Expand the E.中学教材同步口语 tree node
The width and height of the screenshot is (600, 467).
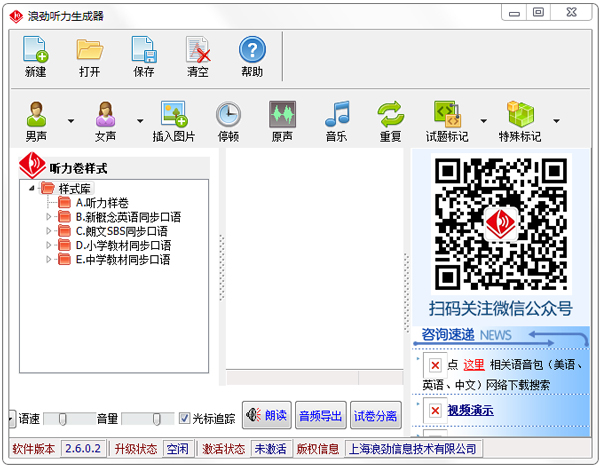click(49, 260)
